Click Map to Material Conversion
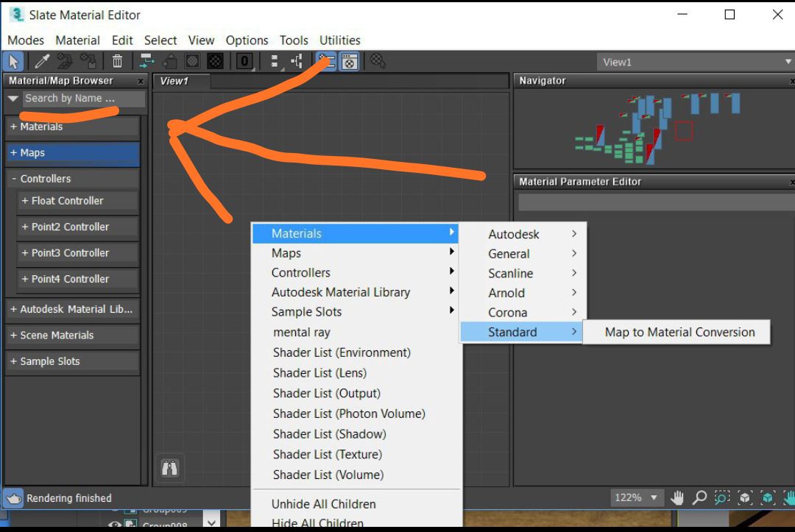795x532 pixels. pos(677,333)
